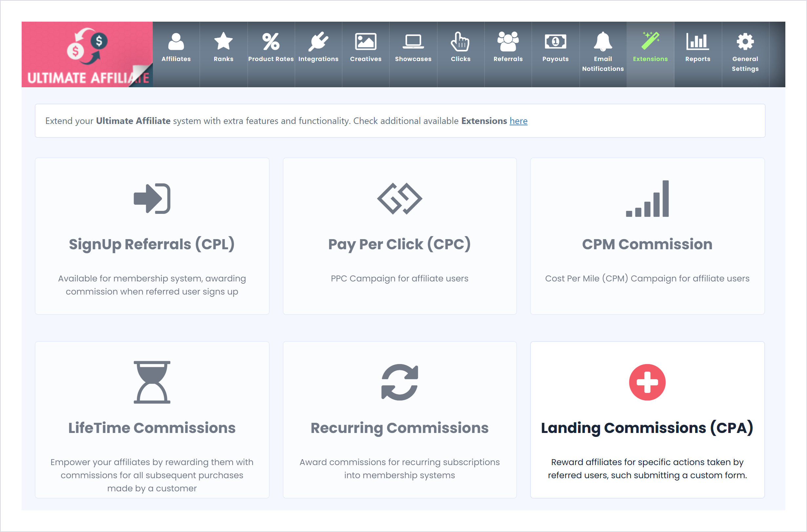Image resolution: width=807 pixels, height=532 pixels.
Task: Open the Affiliates section icon
Action: 176,41
